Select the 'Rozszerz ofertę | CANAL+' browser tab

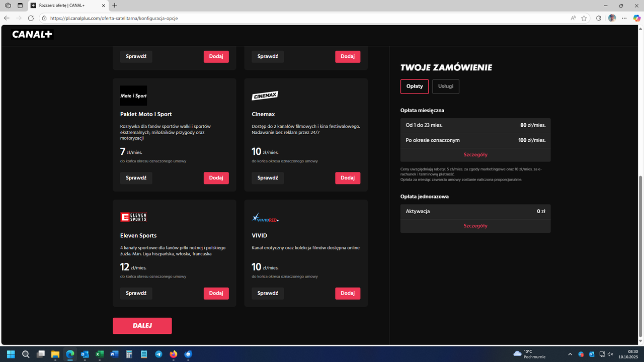click(x=67, y=6)
